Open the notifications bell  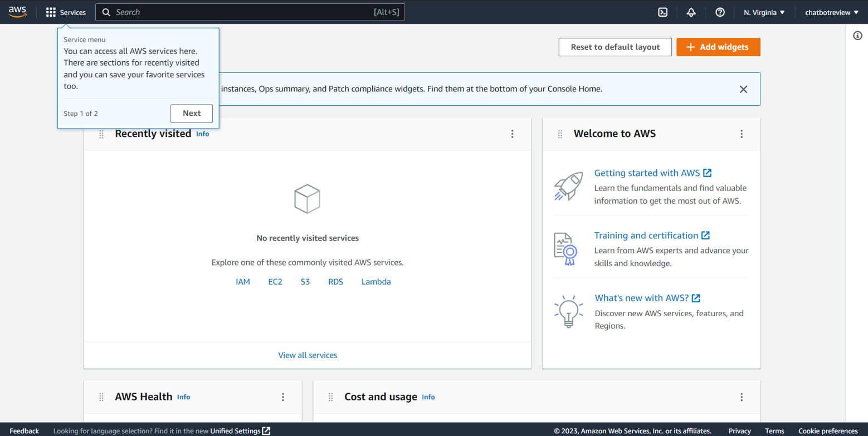[x=691, y=12]
